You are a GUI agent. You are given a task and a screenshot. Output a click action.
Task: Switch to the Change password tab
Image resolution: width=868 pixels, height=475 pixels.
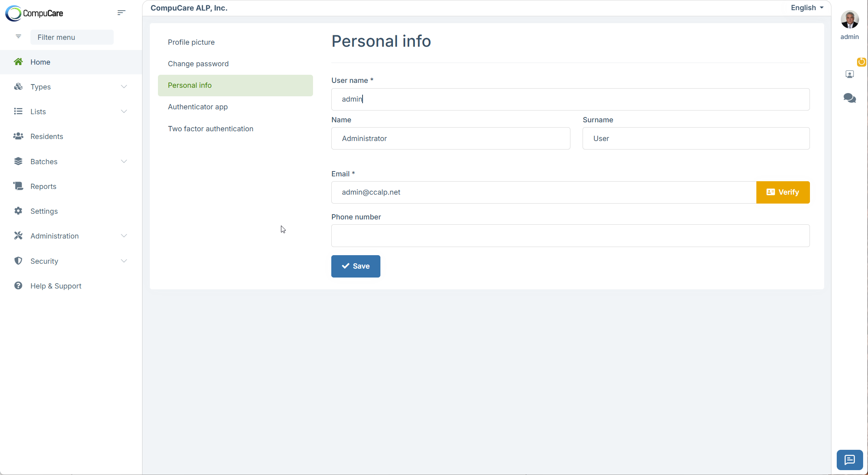pyautogui.click(x=198, y=64)
